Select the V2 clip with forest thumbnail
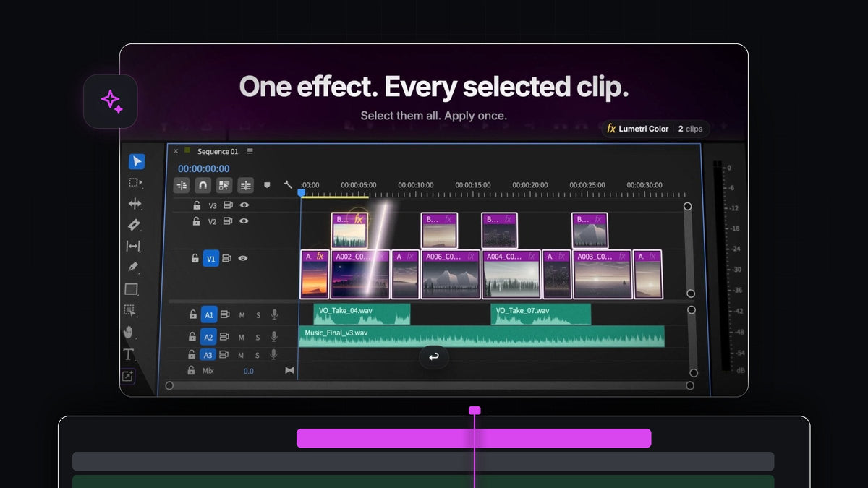The width and height of the screenshot is (868, 488). (349, 231)
